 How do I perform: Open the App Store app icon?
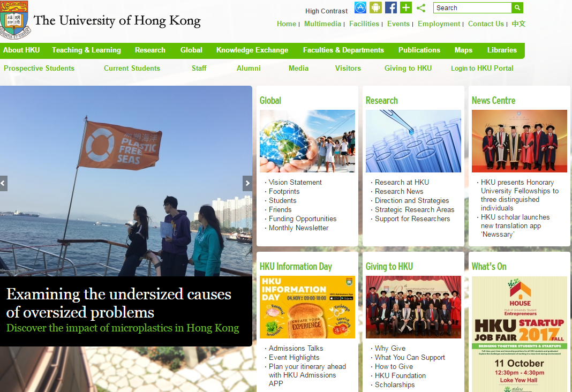(360, 7)
